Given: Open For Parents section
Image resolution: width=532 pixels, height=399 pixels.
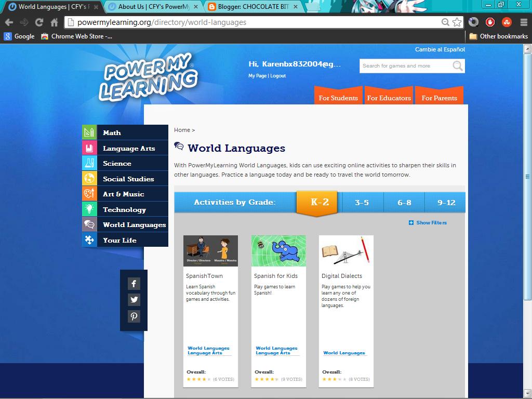Looking at the screenshot, I should coord(439,96).
